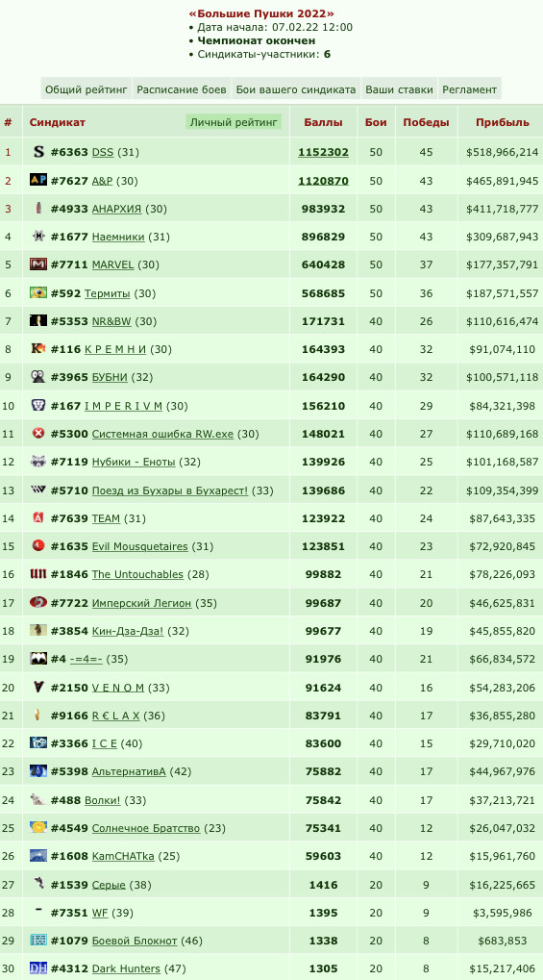This screenshot has width=543, height=980.
Task: Open the Регламент tab
Action: pos(469,89)
